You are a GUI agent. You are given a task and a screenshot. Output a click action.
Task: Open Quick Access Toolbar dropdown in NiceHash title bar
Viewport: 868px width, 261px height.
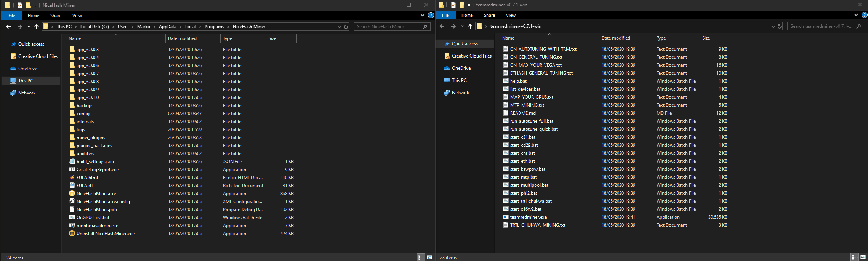click(x=35, y=5)
